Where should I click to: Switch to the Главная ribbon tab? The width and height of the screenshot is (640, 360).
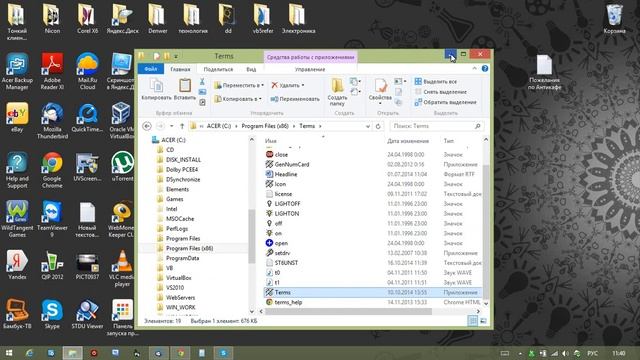coord(180,69)
